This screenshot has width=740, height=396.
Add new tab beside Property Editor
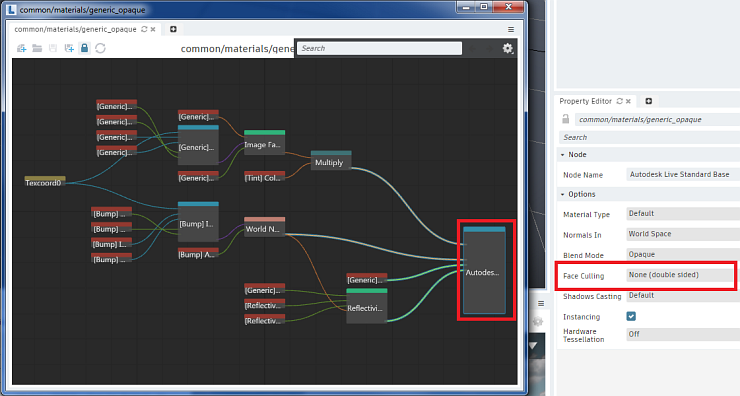point(649,101)
